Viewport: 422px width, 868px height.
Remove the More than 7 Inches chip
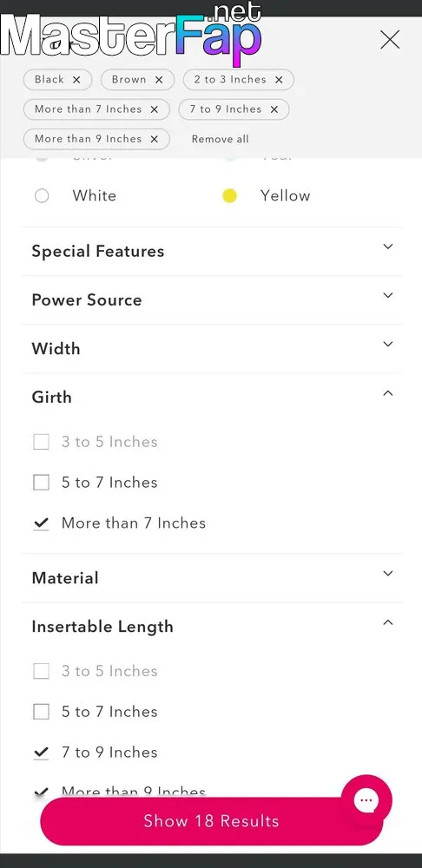(x=155, y=109)
